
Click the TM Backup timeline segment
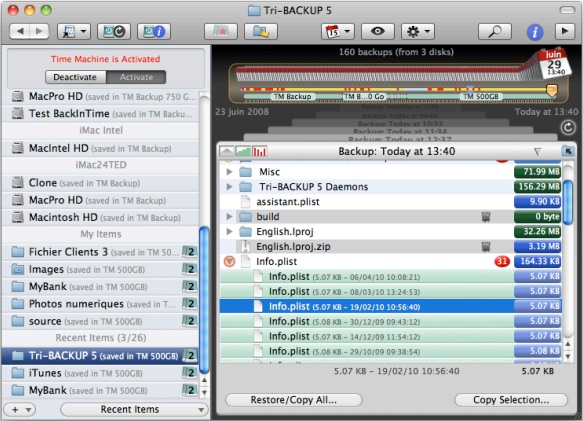click(292, 97)
